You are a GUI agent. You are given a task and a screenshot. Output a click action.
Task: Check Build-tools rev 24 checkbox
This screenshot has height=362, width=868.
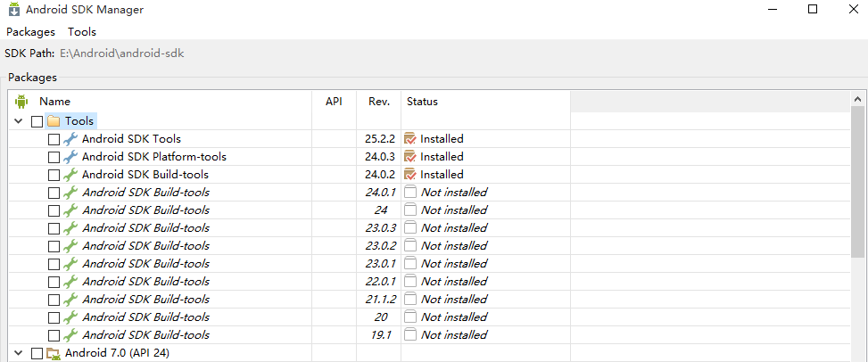click(54, 210)
